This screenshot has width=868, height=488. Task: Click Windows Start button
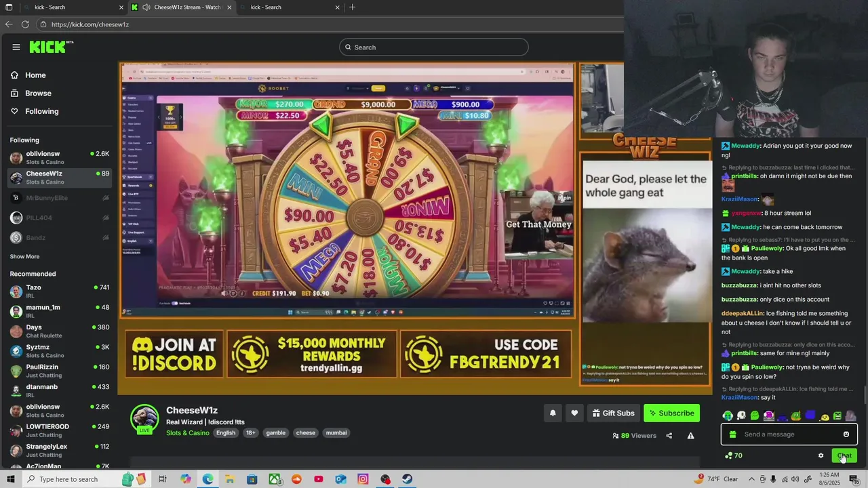coord(10,479)
